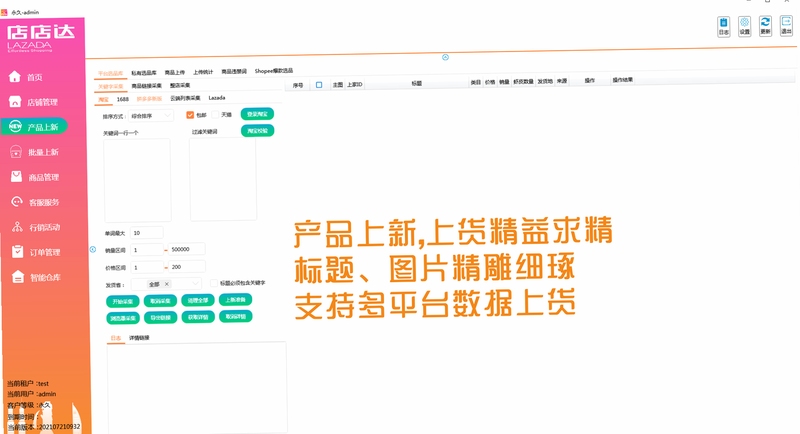Click the 获取详情 get details button
The image size is (800, 434).
(x=198, y=317)
